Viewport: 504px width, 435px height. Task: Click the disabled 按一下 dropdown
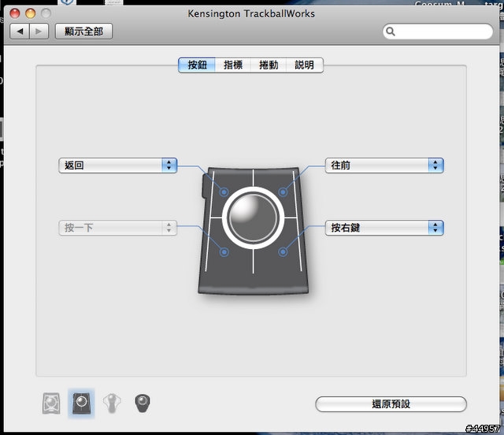click(117, 228)
